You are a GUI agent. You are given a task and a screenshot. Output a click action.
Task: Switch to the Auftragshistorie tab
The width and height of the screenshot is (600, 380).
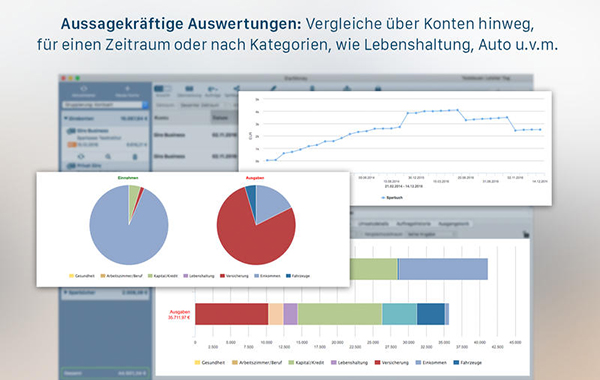tap(413, 223)
